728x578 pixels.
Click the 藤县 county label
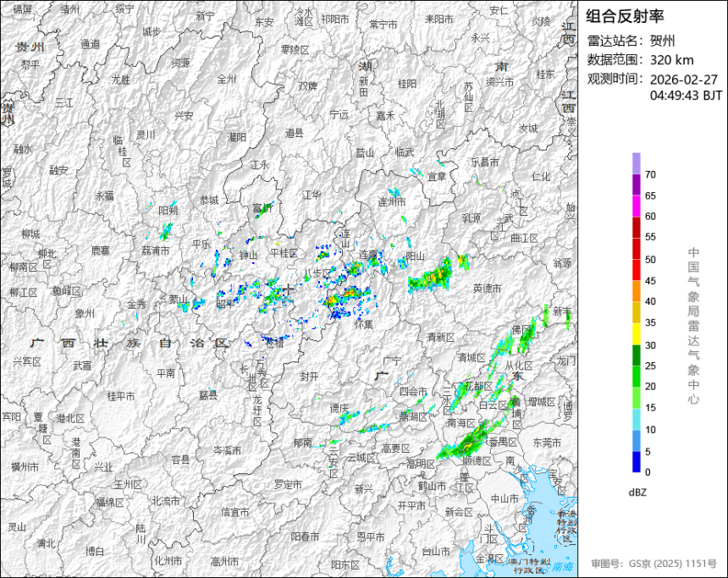pyautogui.click(x=208, y=395)
